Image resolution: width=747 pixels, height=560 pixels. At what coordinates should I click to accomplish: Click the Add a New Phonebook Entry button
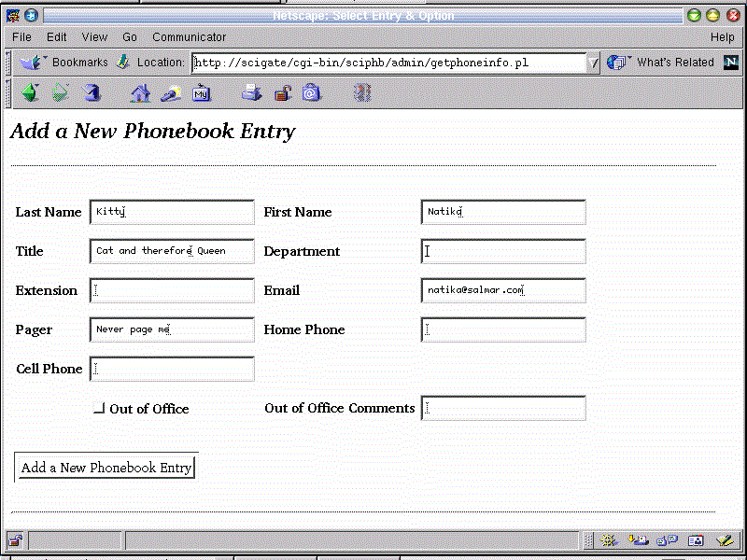click(106, 468)
